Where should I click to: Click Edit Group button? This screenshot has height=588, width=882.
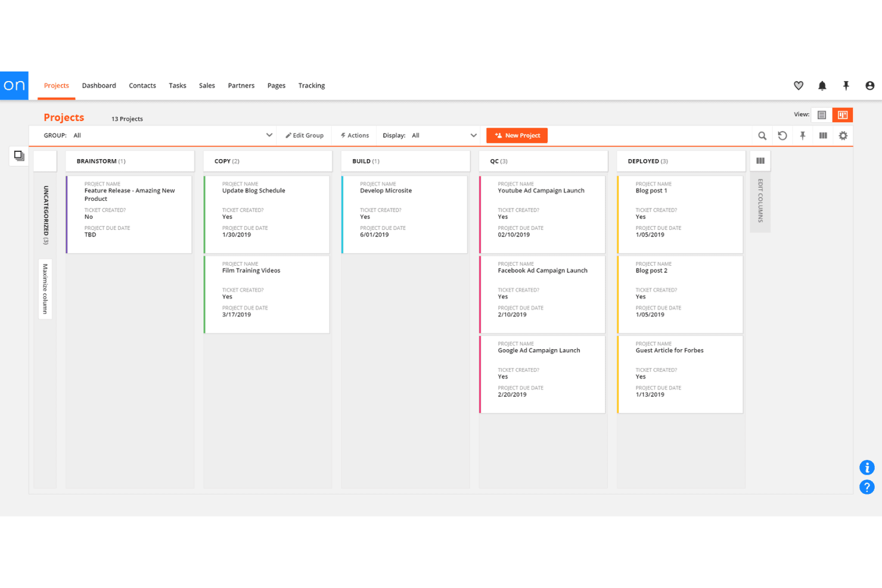(x=305, y=136)
